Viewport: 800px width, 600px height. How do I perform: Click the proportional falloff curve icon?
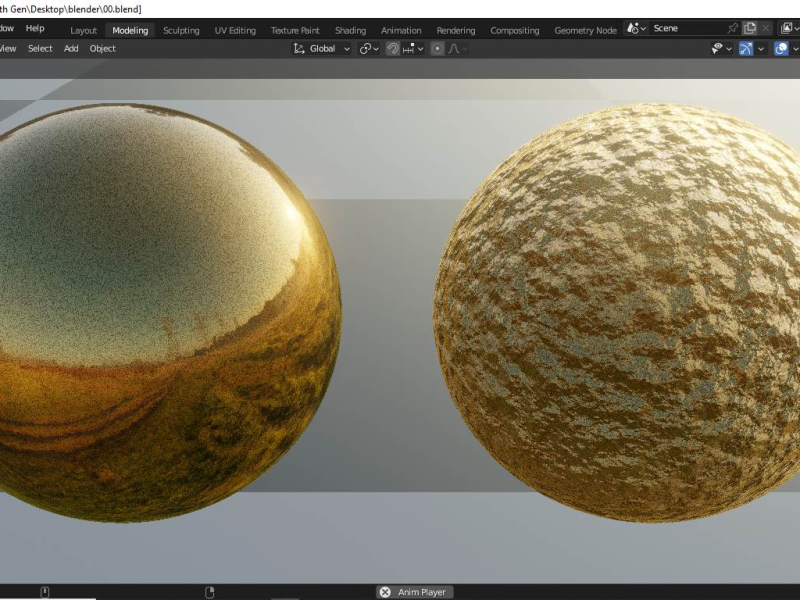(x=455, y=48)
